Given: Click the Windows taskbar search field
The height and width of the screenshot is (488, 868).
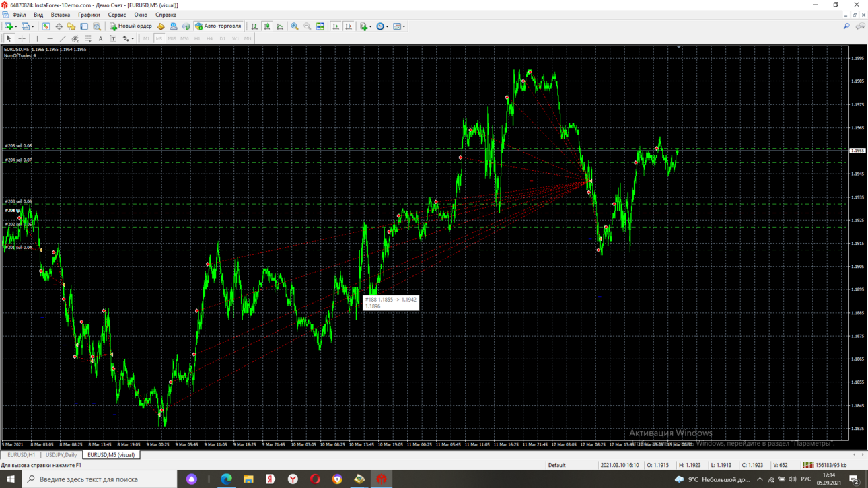Looking at the screenshot, I should point(99,479).
